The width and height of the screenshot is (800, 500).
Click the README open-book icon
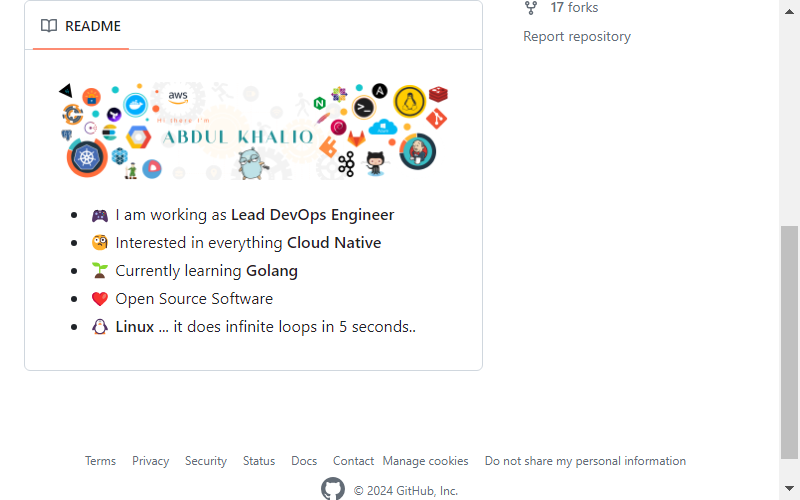(49, 26)
